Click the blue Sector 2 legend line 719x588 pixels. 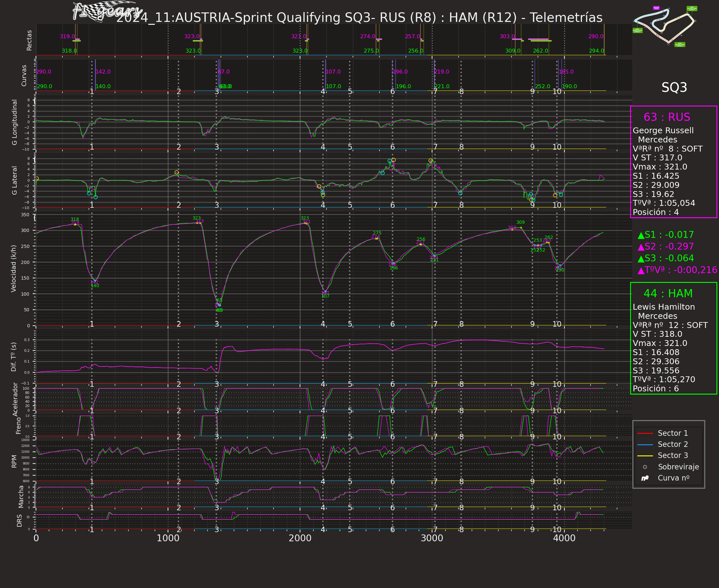tap(645, 444)
